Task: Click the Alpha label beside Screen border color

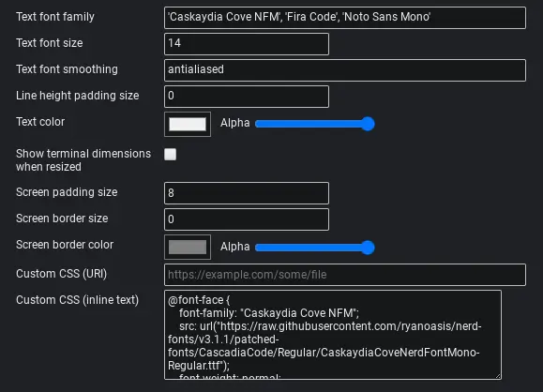Action: click(235, 247)
